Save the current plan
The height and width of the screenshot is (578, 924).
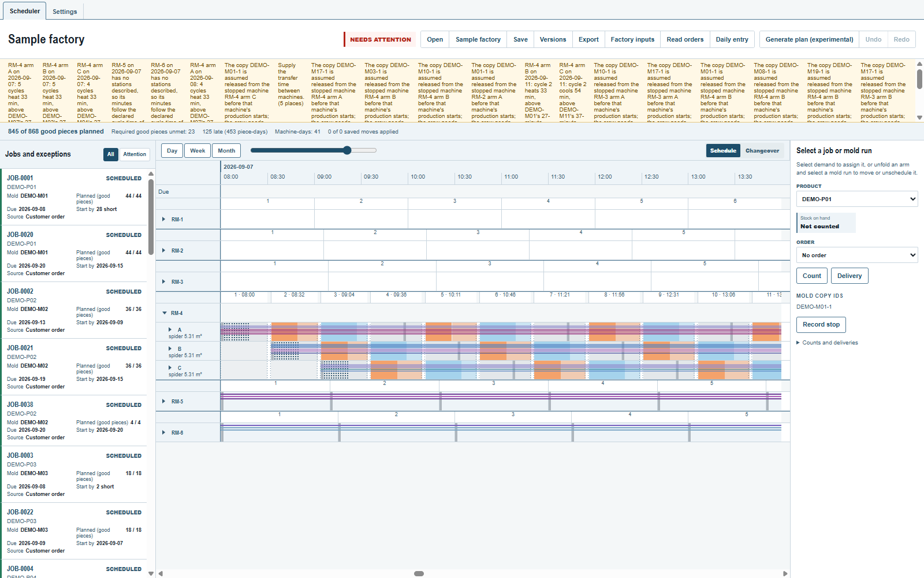(520, 39)
